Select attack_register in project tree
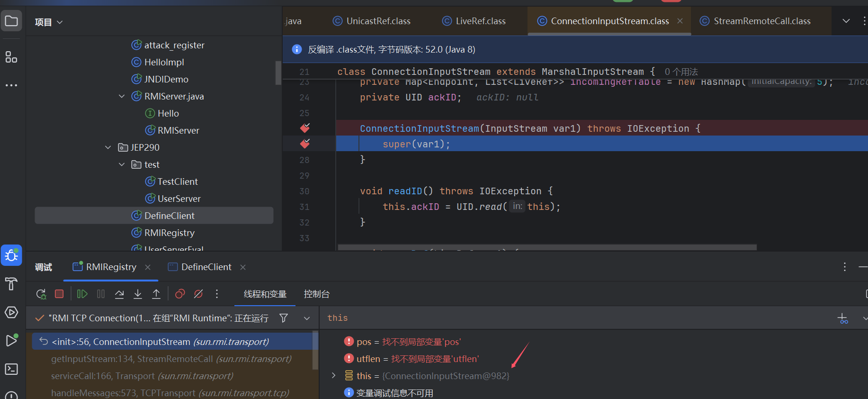The image size is (868, 399). pos(174,45)
